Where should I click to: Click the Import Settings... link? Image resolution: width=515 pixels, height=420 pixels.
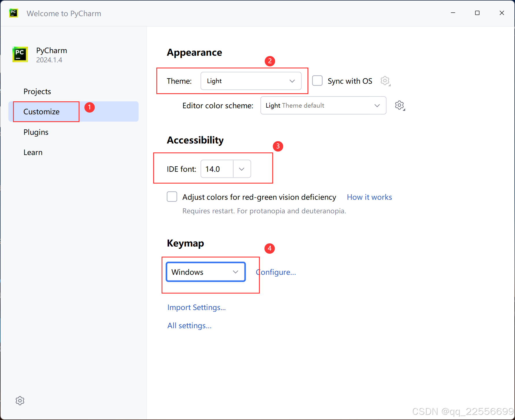coord(197,307)
